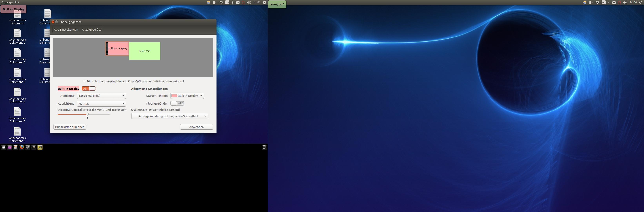The width and height of the screenshot is (644, 212).
Task: Open the Starter-Position dropdown
Action: pos(187,96)
